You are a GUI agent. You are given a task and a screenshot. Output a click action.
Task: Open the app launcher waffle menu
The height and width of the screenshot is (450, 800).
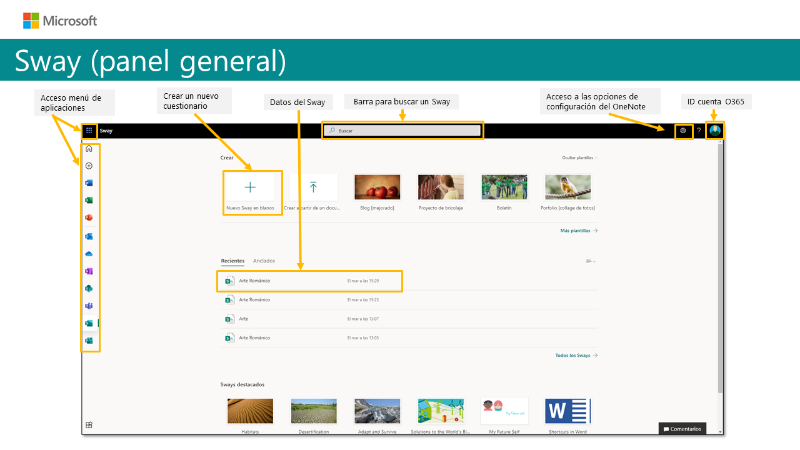pos(89,131)
